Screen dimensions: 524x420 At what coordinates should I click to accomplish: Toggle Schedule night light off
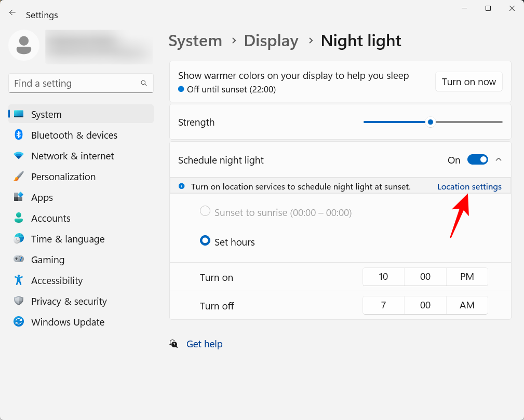coord(477,159)
